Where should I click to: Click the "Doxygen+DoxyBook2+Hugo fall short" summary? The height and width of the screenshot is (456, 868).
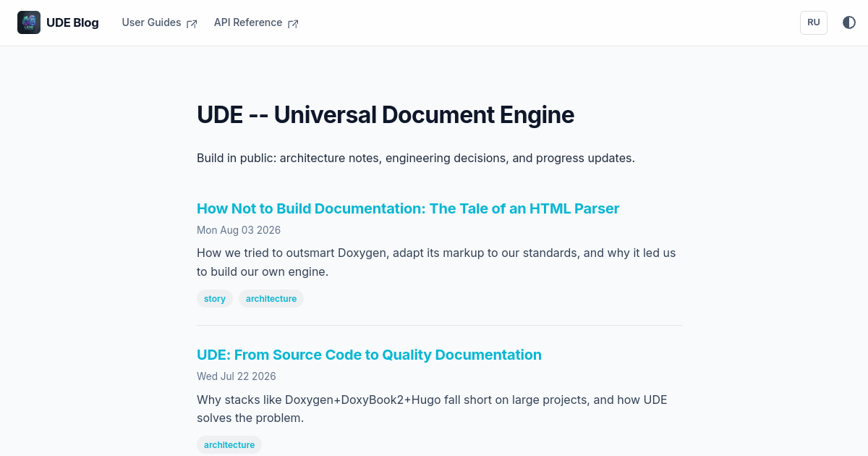(x=432, y=409)
